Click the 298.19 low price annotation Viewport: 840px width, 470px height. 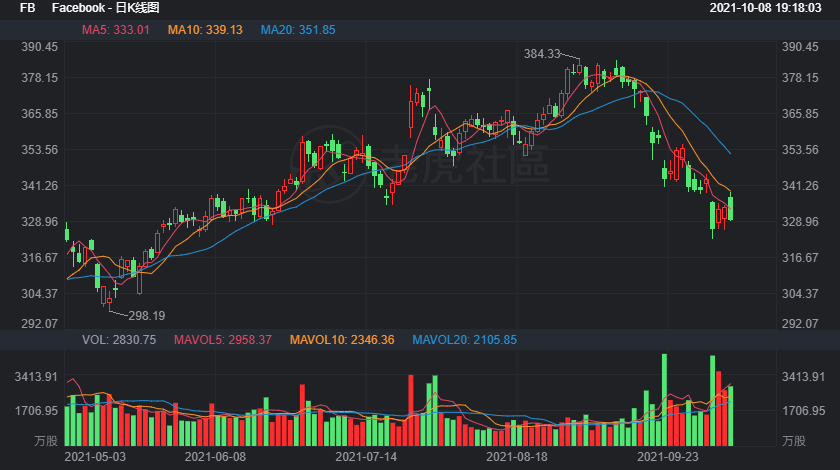tap(147, 316)
